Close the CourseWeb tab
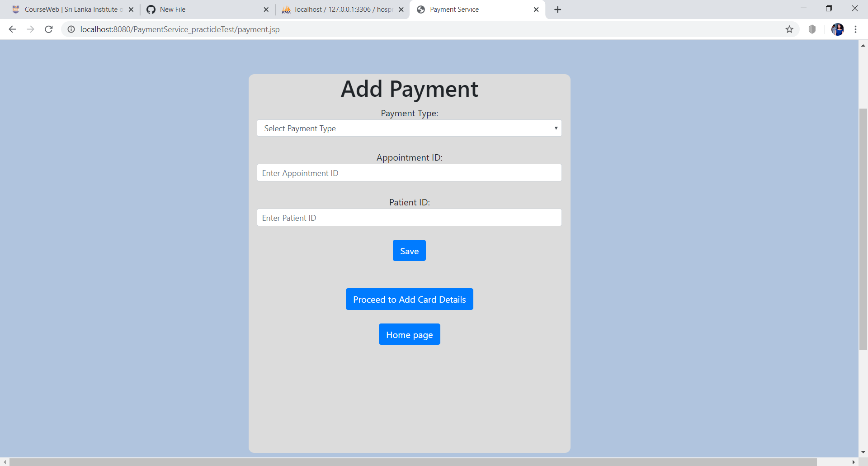This screenshot has width=868, height=466. pyautogui.click(x=131, y=10)
